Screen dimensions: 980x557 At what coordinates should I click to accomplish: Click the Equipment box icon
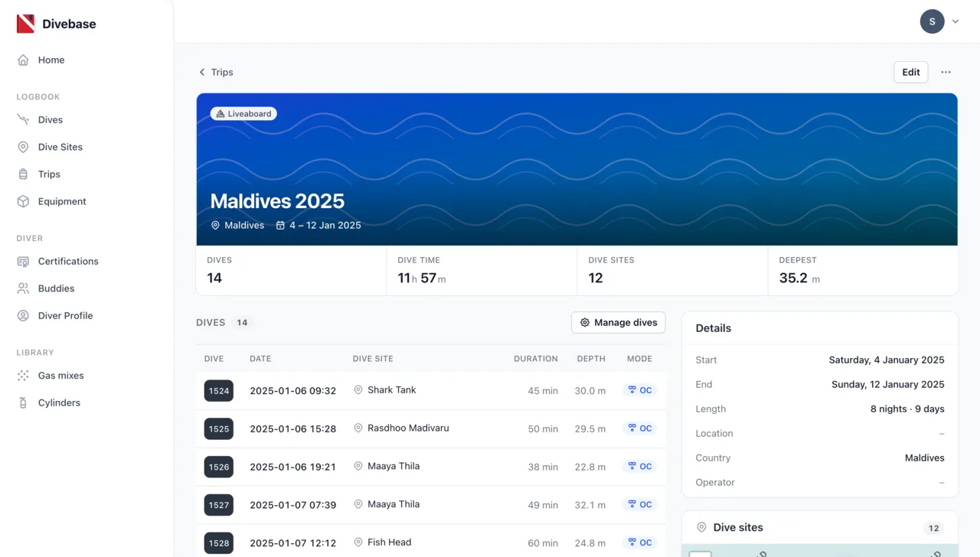click(23, 201)
